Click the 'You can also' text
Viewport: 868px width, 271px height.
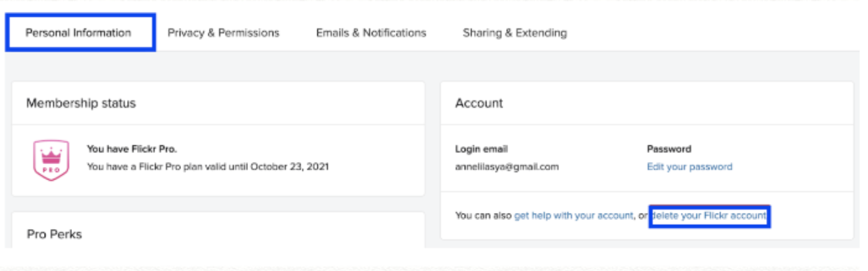tap(484, 217)
